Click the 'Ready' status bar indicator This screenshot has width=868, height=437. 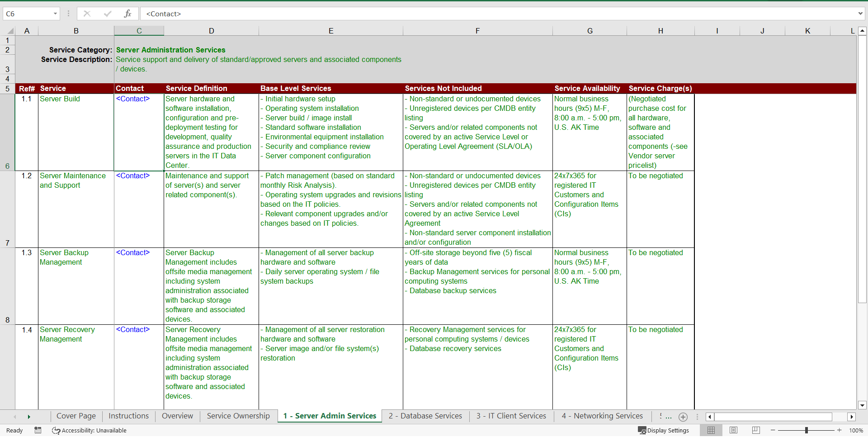tap(14, 430)
